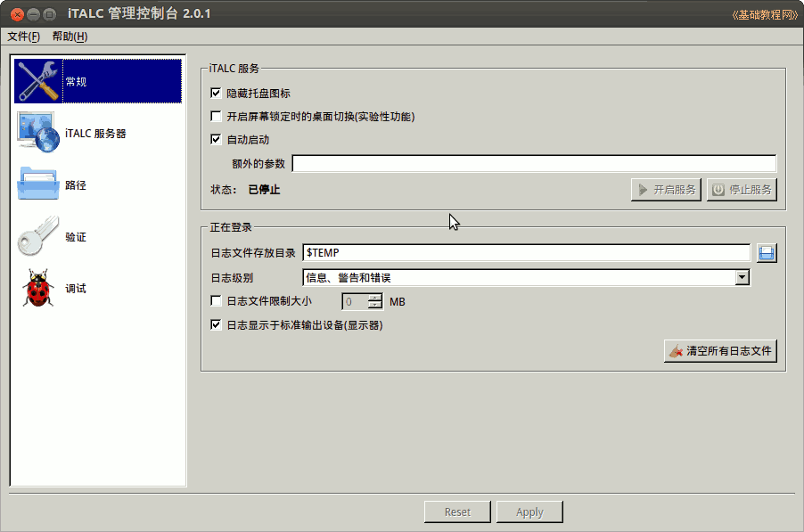Image resolution: width=804 pixels, height=532 pixels.
Task: Click the 开启服务 button
Action: coord(666,190)
